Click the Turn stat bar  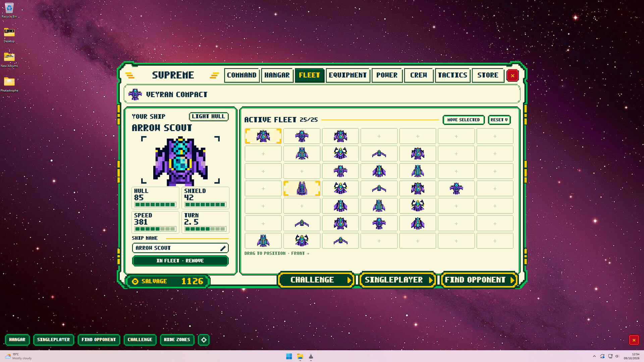point(205,229)
